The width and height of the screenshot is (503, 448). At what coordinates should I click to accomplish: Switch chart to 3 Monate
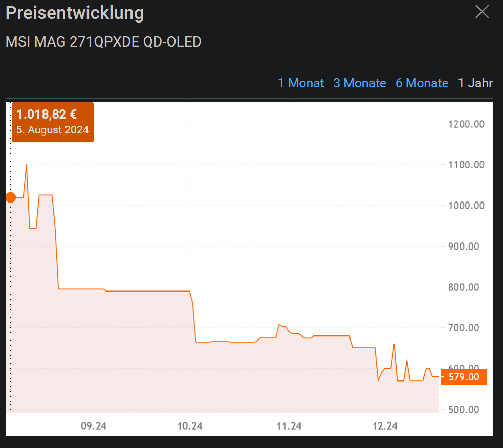click(360, 83)
